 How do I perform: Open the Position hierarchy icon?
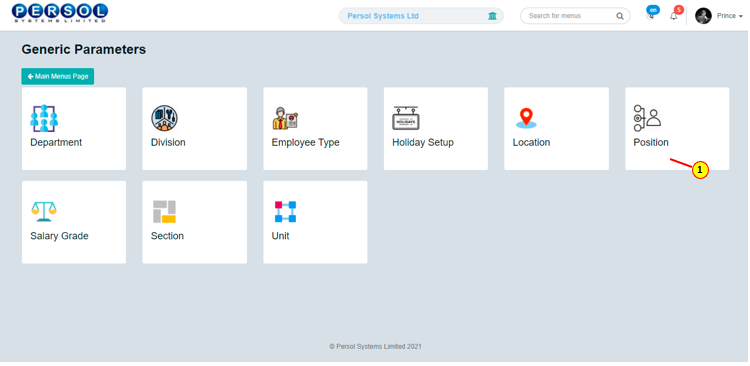[647, 118]
